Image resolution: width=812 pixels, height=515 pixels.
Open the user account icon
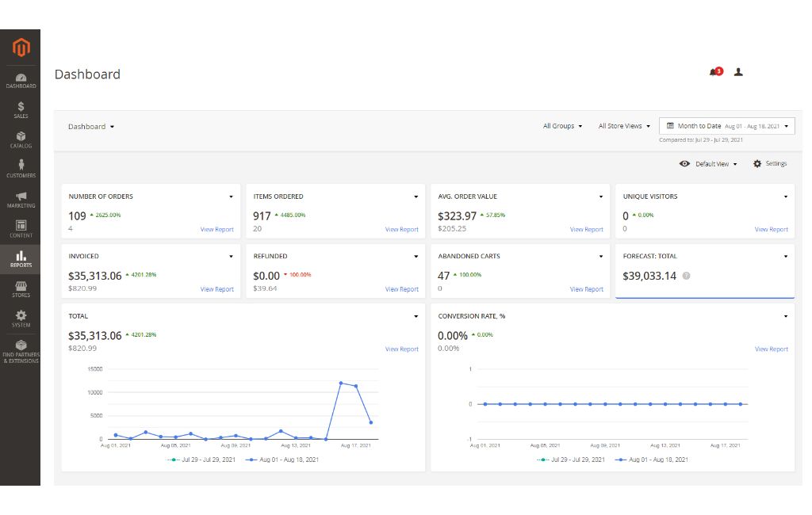738,72
